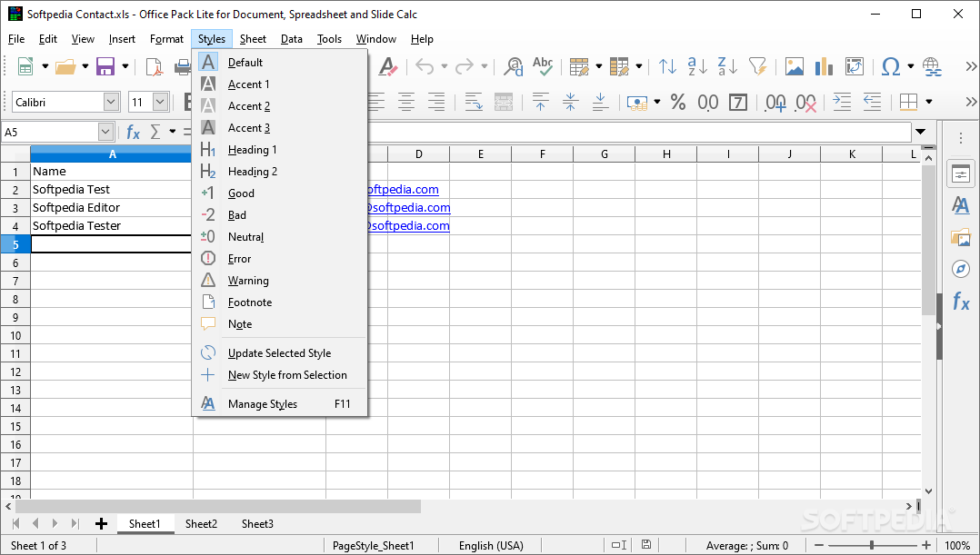The image size is (980, 555).
Task: Toggle the Clear direct formatting icon
Action: click(387, 66)
